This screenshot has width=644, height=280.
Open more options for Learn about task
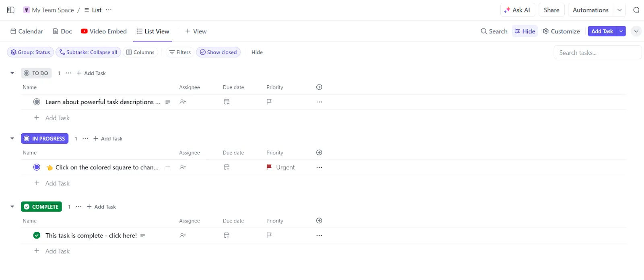[x=319, y=102]
